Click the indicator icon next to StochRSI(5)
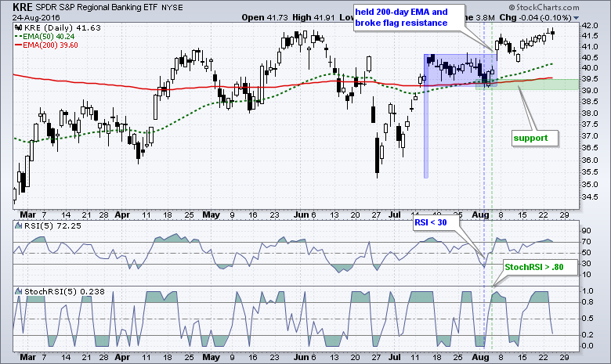 pyautogui.click(x=18, y=291)
